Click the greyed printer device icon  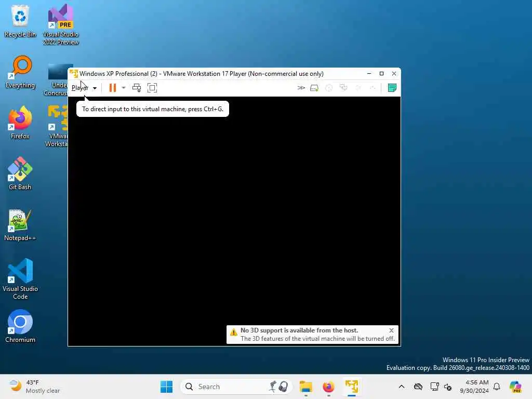[x=373, y=88]
